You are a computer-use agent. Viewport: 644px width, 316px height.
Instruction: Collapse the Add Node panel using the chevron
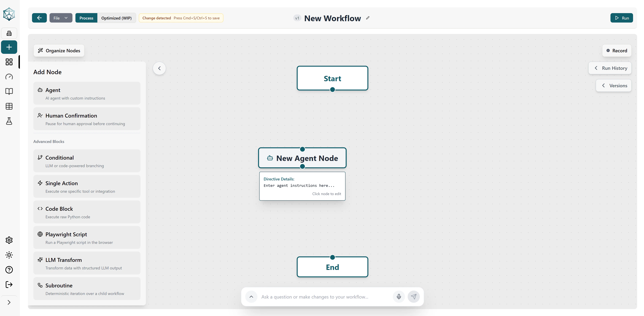tap(159, 68)
